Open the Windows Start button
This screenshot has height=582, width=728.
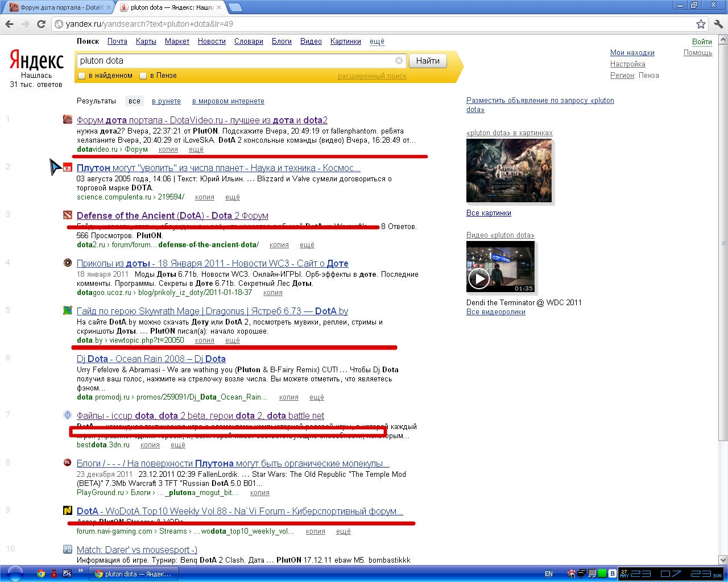[x=15, y=573]
